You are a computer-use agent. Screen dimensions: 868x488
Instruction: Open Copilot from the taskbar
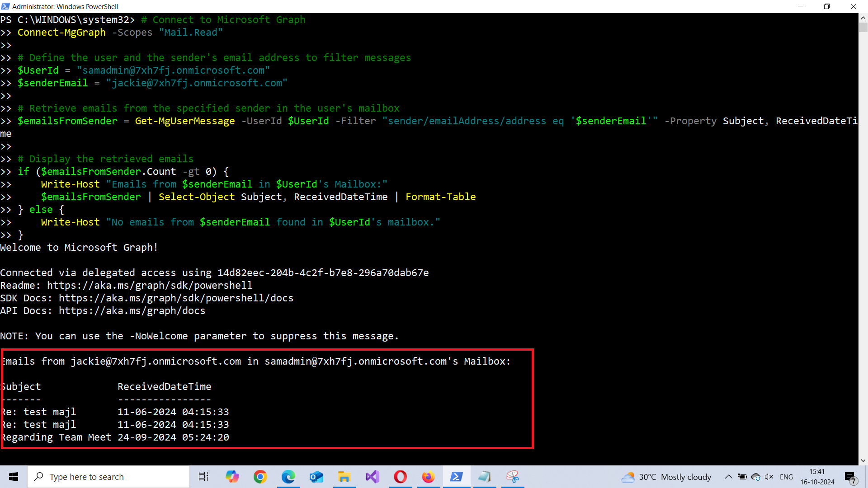[x=232, y=477]
